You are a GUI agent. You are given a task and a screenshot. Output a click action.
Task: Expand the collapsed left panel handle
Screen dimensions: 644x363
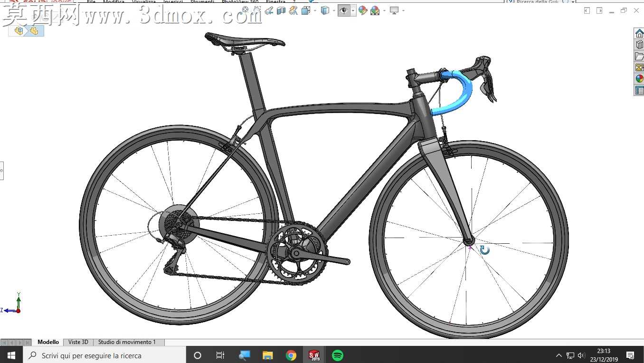tap(1, 170)
